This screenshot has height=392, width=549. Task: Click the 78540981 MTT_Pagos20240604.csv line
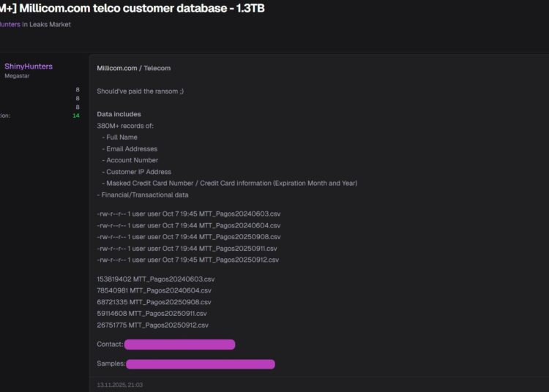point(154,290)
